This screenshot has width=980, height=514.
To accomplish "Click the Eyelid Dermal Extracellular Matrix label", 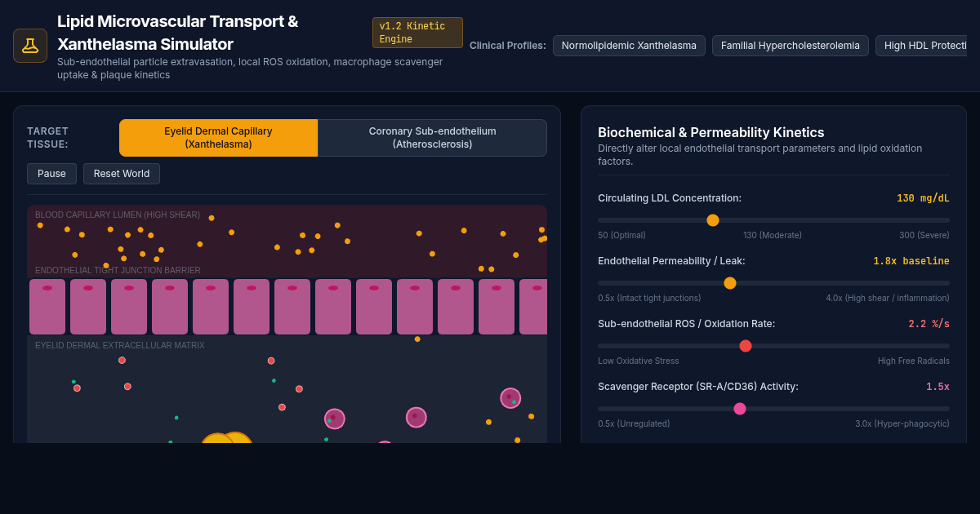I will (120, 346).
